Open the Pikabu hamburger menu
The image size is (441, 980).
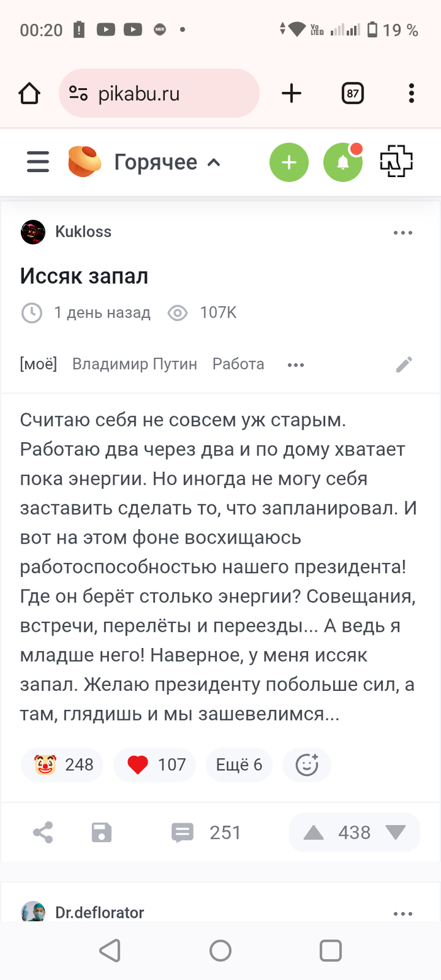click(38, 162)
